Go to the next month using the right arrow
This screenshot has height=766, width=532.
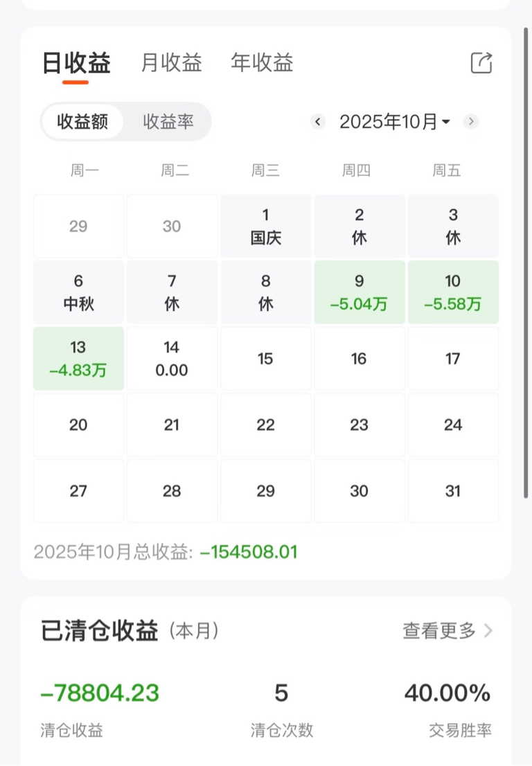coord(471,122)
